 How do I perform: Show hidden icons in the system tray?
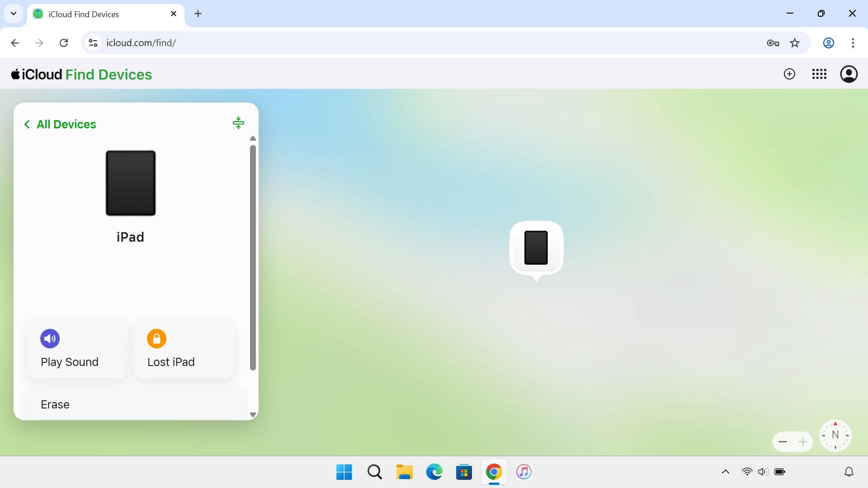click(x=725, y=472)
